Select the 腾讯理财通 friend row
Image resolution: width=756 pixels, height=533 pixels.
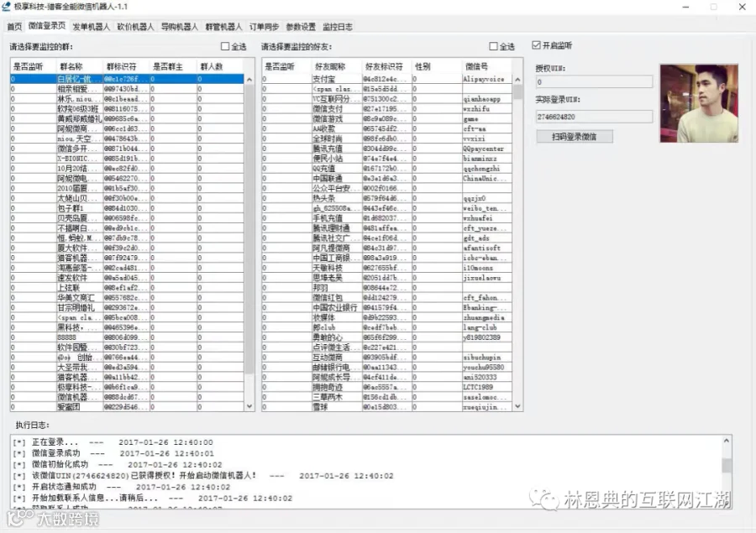387,228
